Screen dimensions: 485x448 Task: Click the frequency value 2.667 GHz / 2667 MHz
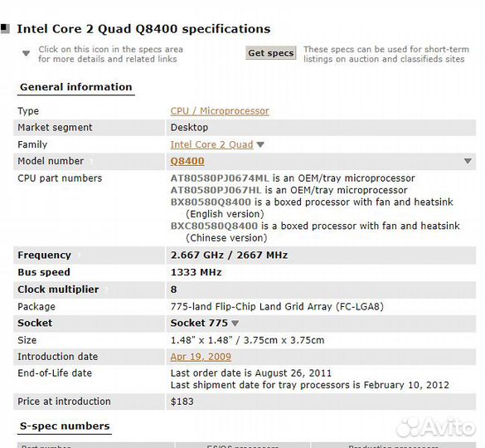click(x=229, y=256)
